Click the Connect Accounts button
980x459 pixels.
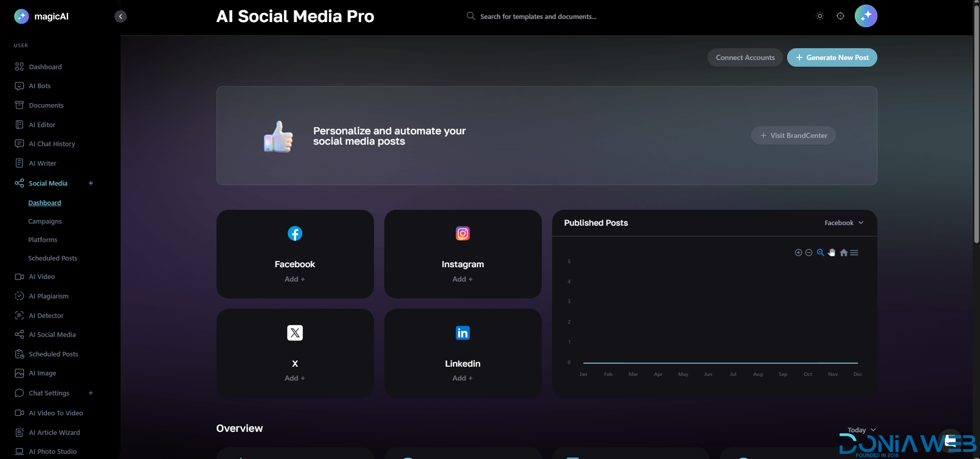pyautogui.click(x=745, y=57)
